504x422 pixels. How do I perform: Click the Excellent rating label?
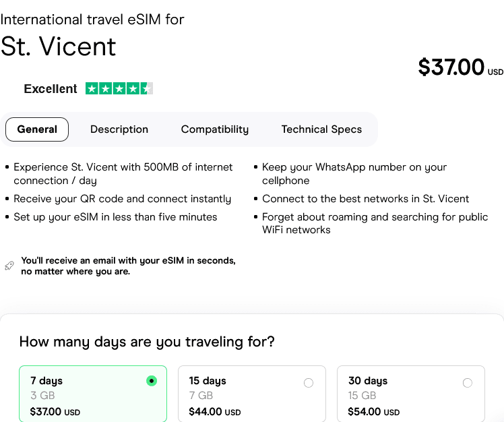tap(51, 89)
